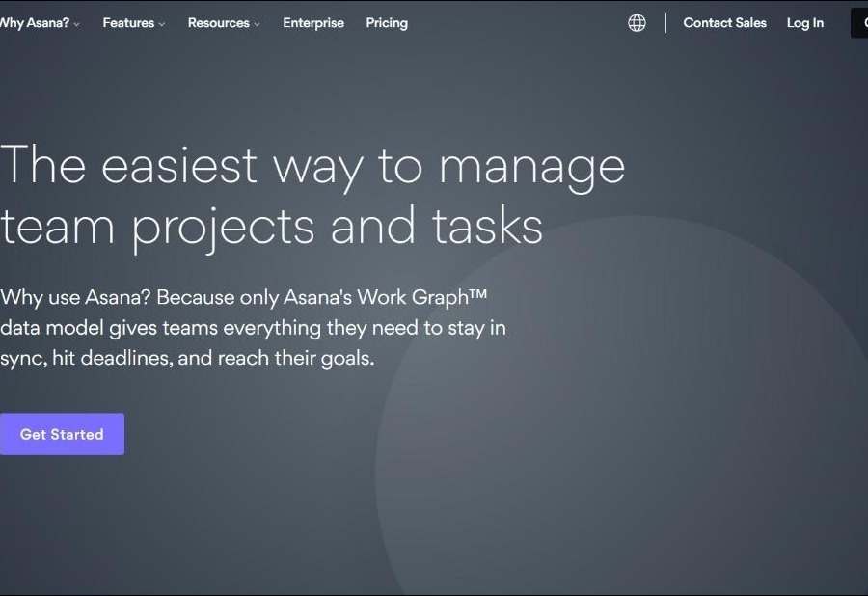The width and height of the screenshot is (868, 596).
Task: Click the Resources dropdown chevron
Action: click(257, 24)
